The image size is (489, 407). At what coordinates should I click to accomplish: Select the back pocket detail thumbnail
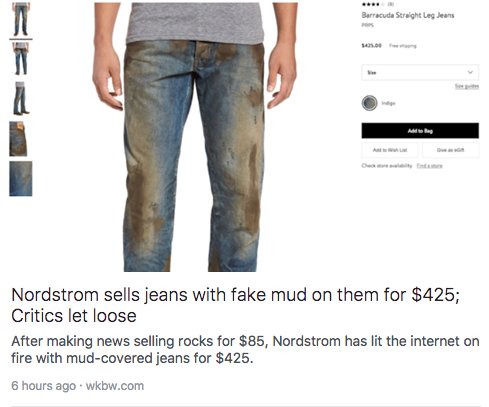(18, 139)
